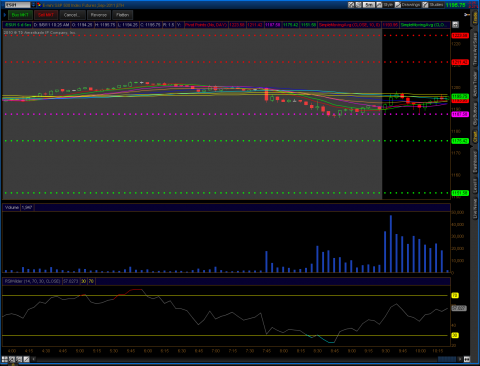The width and height of the screenshot is (480, 366).
Task: Click the RSI 30 oversold marker
Action: pos(455,335)
